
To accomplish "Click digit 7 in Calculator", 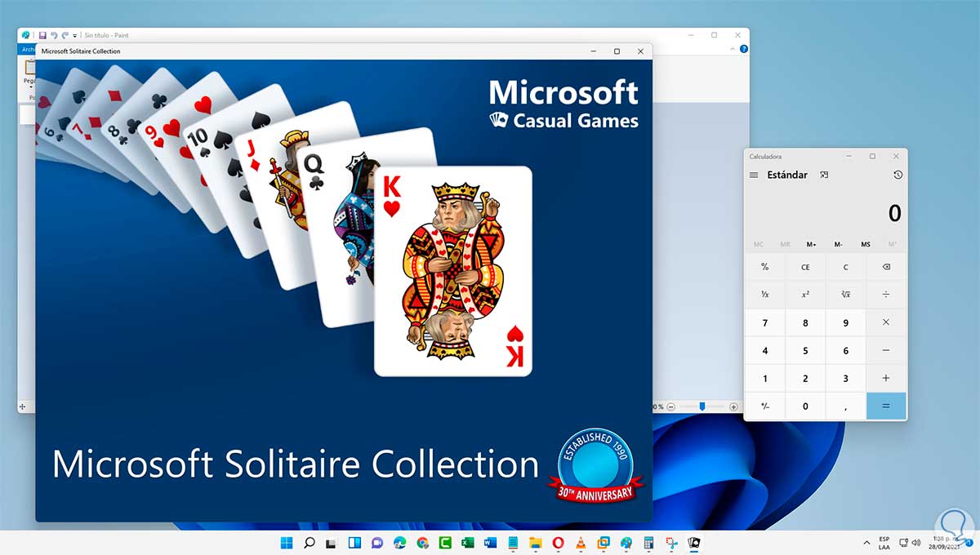I will coord(764,323).
